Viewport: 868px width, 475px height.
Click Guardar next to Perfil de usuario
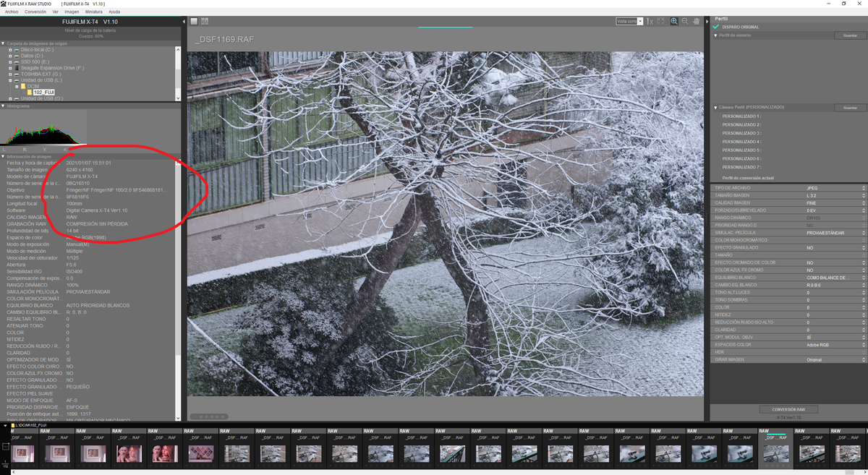[849, 35]
